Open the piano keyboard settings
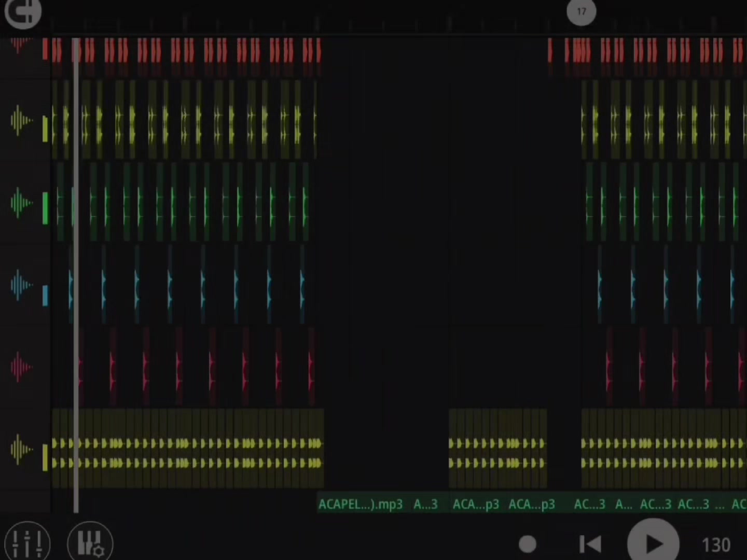The height and width of the screenshot is (560, 747). pos(90,542)
